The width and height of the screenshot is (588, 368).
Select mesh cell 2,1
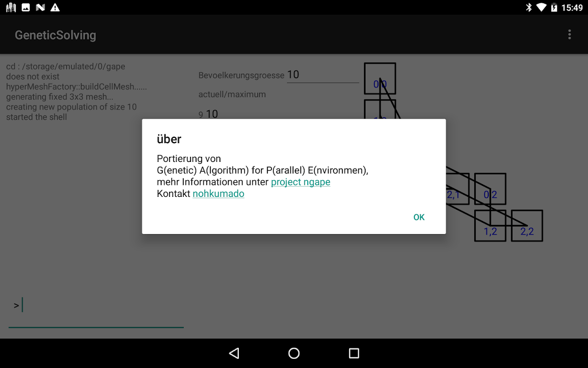pyautogui.click(x=457, y=189)
